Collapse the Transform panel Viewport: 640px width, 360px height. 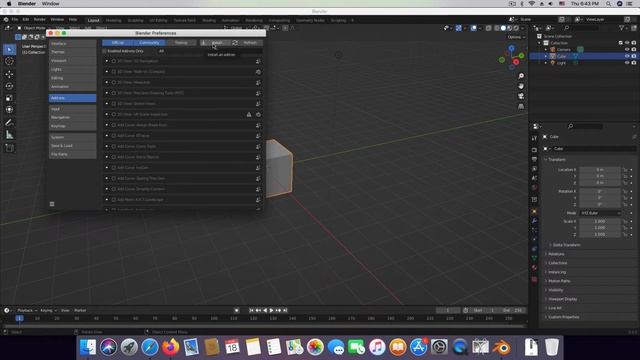(557, 160)
